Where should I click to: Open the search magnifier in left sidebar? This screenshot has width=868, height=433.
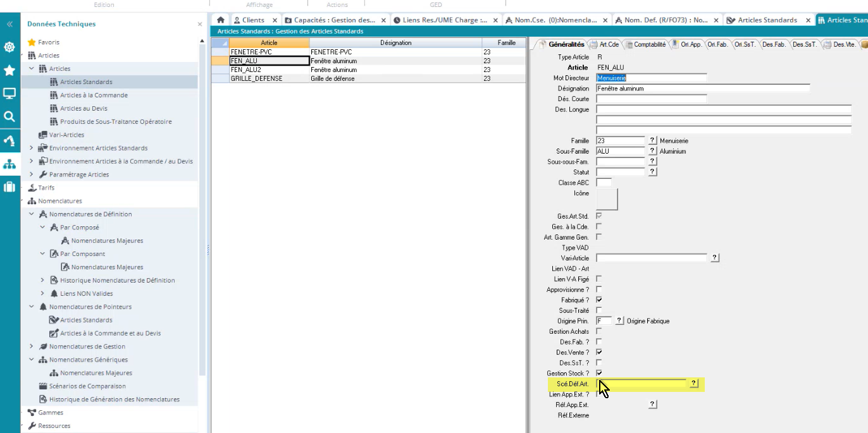(9, 116)
